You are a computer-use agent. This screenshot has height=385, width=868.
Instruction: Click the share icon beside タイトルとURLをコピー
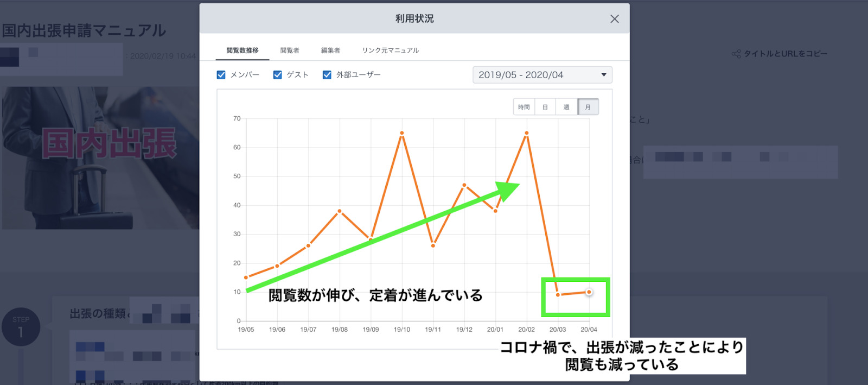click(736, 54)
